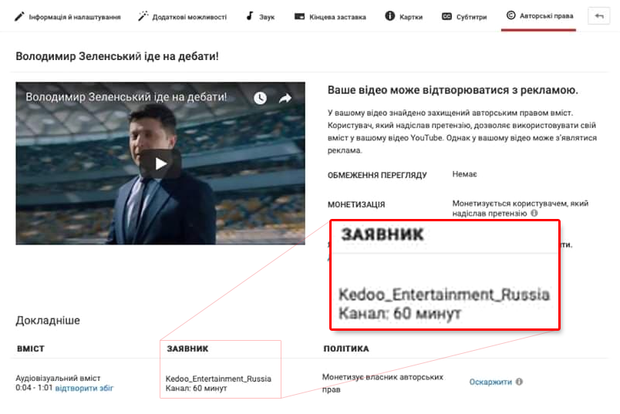This screenshot has height=414, width=620.
Task: Click info icon next to monetization text
Action: [535, 213]
